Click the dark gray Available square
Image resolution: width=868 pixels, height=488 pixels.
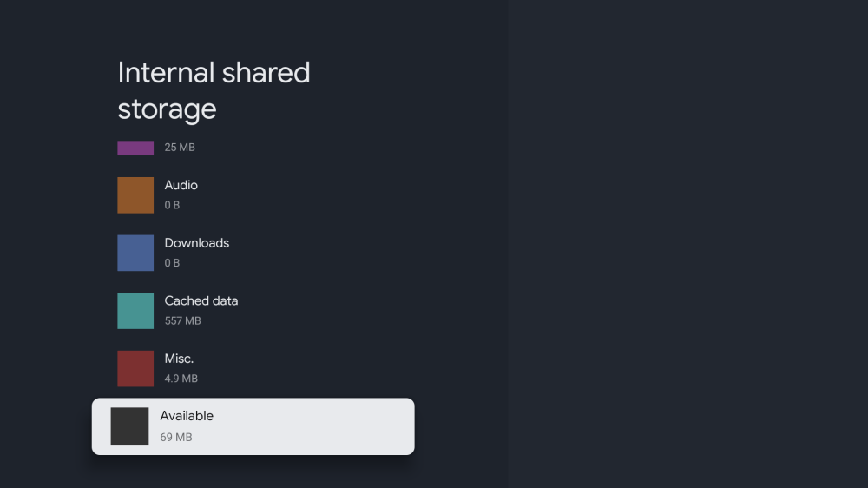[129, 426]
